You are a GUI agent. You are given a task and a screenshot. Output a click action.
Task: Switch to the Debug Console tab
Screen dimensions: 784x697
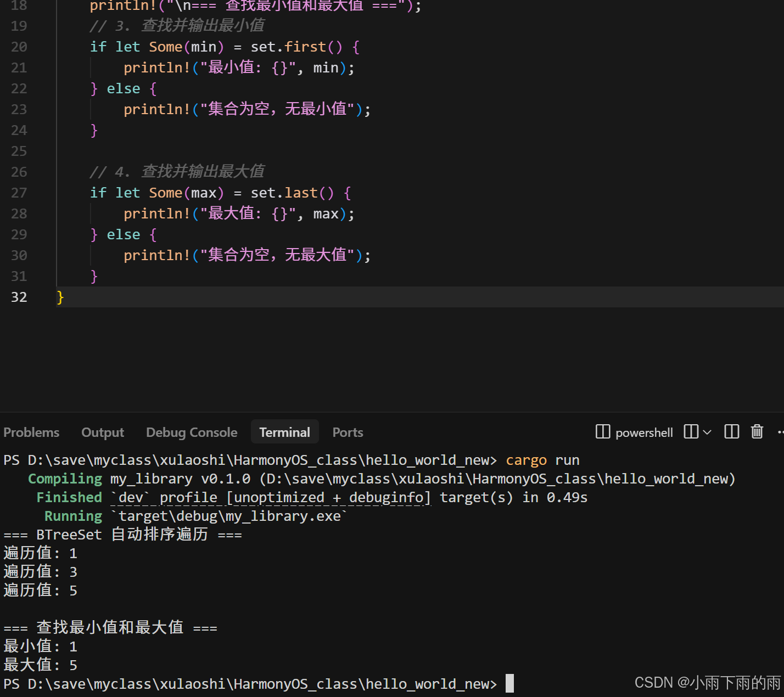point(192,432)
